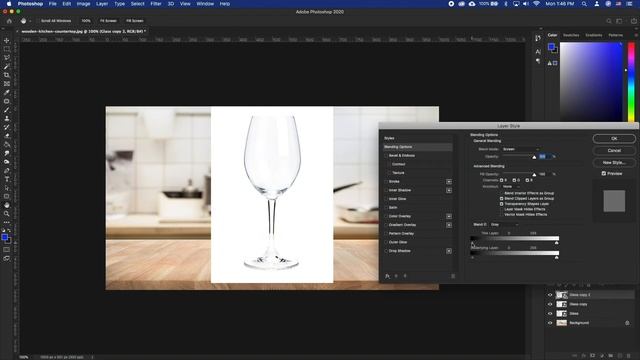Click the fx icon at Layer Style bottom
Image resolution: width=640 pixels, height=360 pixels.
tap(387, 276)
